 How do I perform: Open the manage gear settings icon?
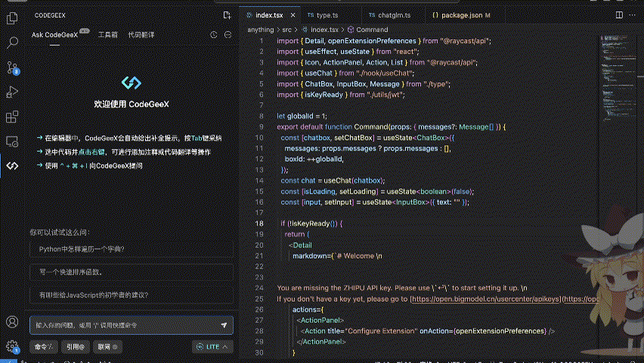pos(12,346)
